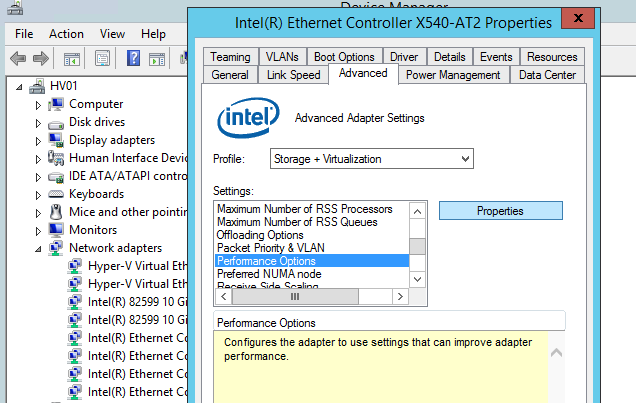Click the action pane toolbar icon
Screen dimensions: 636x403
(x=157, y=59)
